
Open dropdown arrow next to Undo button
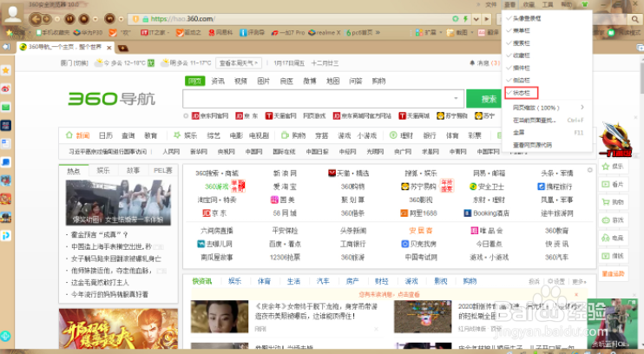pyautogui.click(x=121, y=19)
